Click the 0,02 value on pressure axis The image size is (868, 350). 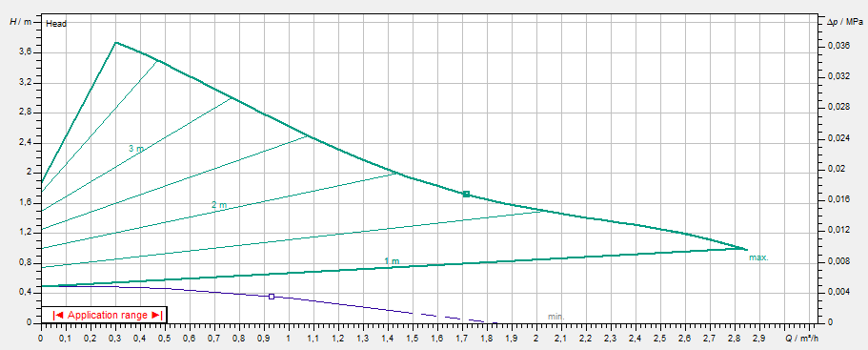836,169
